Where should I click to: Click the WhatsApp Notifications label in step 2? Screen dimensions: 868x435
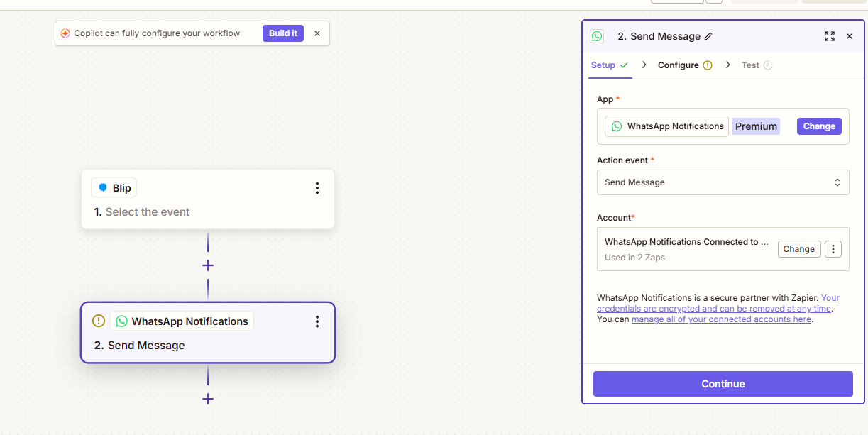(x=189, y=321)
